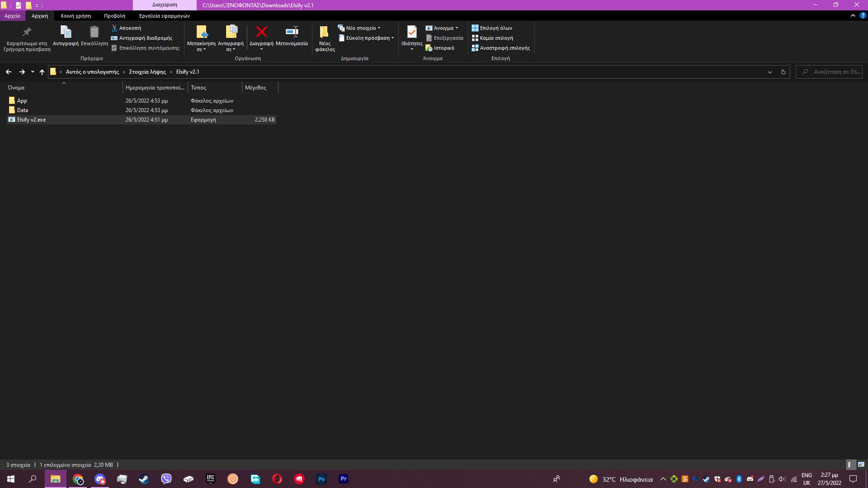Open the address bar history dropdown chevron
The width and height of the screenshot is (868, 488).
tap(769, 72)
